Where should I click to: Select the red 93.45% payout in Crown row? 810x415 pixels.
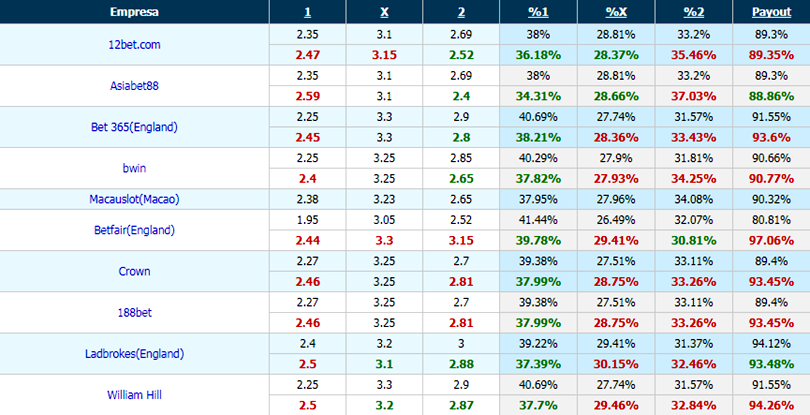pos(771,282)
